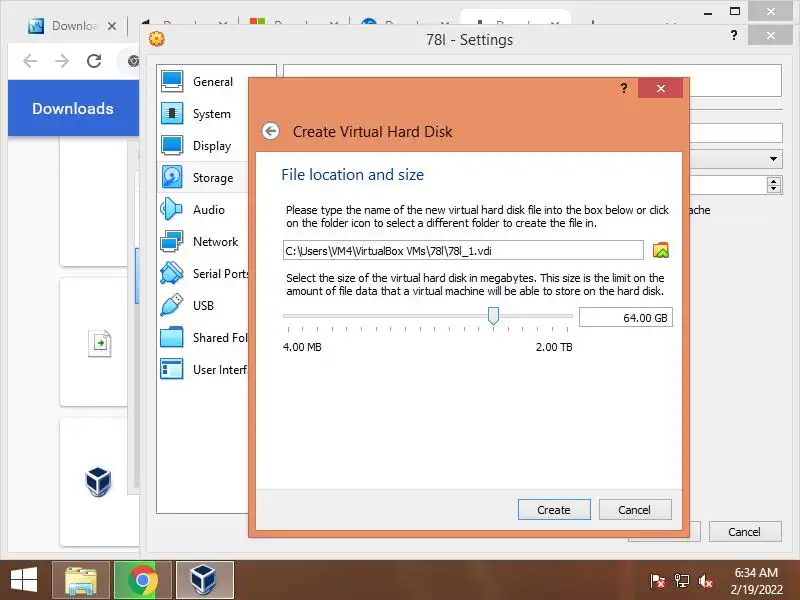Open the Windows Start button
This screenshot has height=600, width=800.
pos(23,580)
